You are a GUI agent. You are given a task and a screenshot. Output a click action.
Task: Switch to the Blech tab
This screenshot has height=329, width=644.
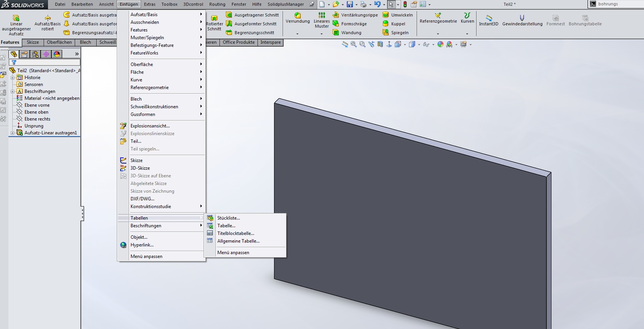tap(85, 42)
